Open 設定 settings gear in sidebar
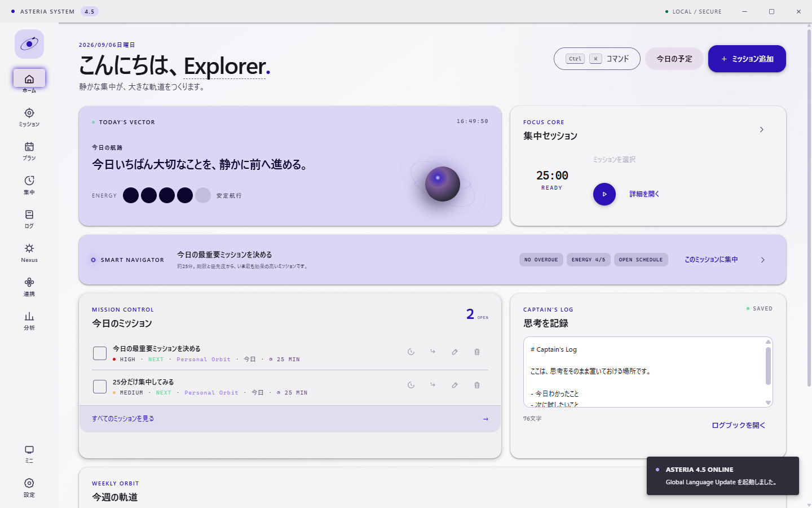 [x=29, y=483]
